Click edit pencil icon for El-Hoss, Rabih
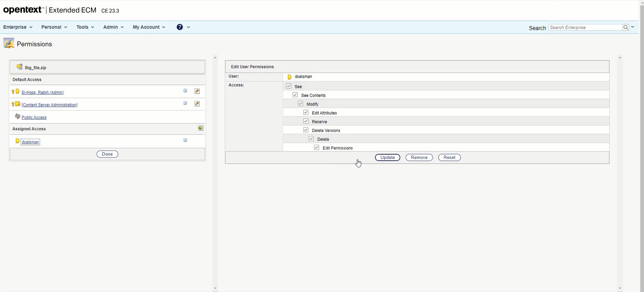 [197, 91]
